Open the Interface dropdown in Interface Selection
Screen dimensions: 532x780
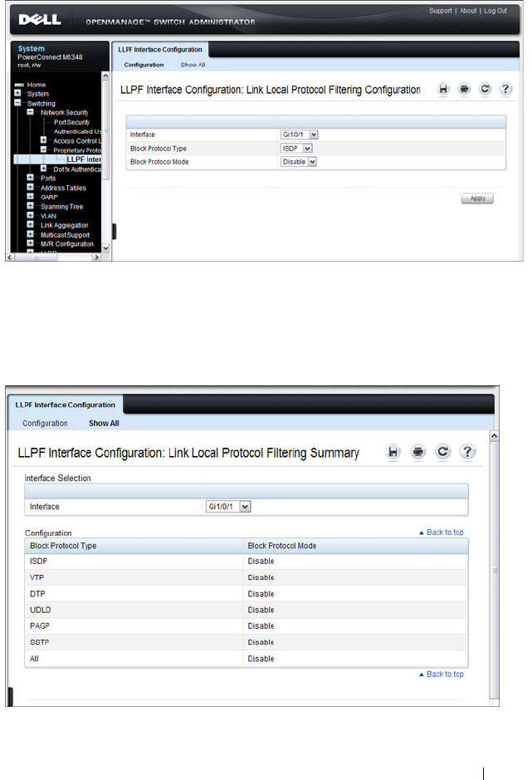pyautogui.click(x=228, y=507)
